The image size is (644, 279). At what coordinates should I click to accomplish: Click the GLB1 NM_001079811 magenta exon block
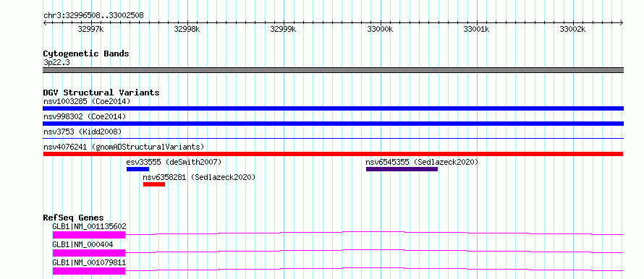(x=89, y=271)
